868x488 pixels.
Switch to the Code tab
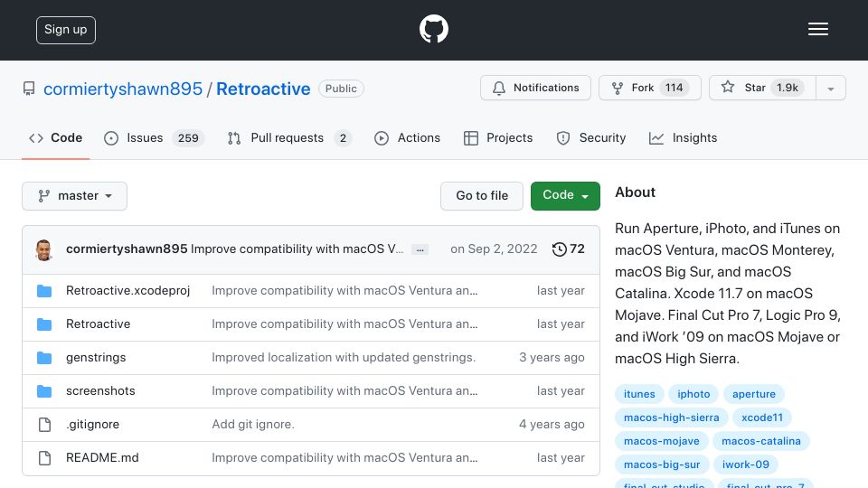click(x=55, y=137)
